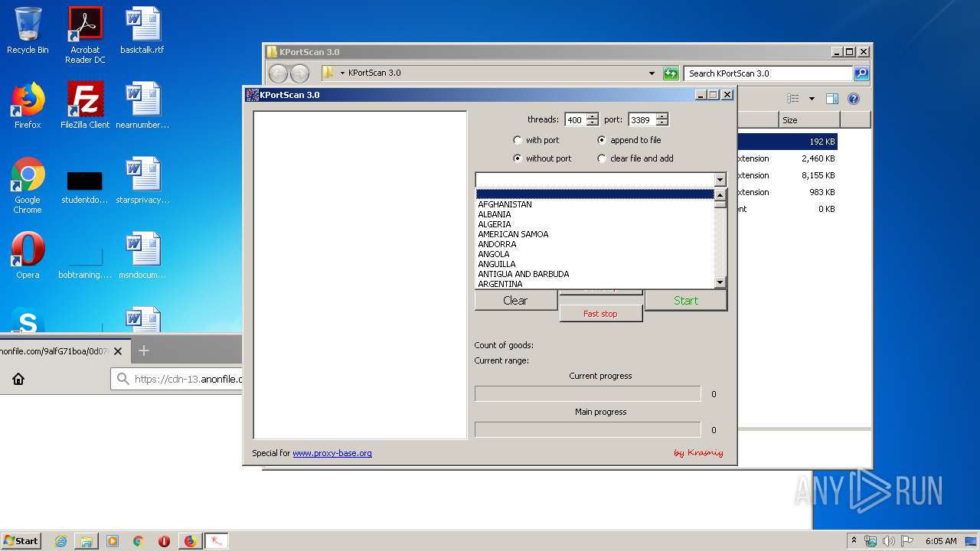This screenshot has width=980, height=551.
Task: Click the Size column header in Explorer
Action: pyautogui.click(x=809, y=120)
